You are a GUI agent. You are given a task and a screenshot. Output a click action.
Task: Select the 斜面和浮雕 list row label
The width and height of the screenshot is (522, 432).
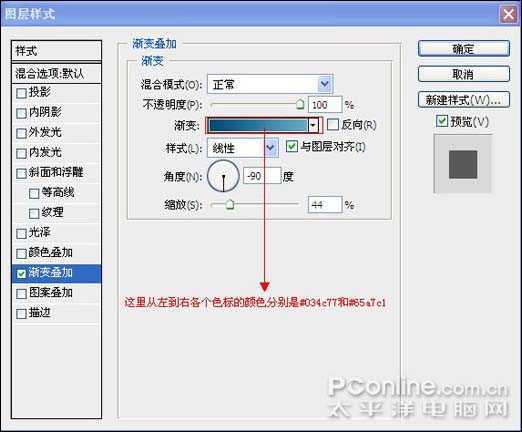pyautogui.click(x=56, y=172)
